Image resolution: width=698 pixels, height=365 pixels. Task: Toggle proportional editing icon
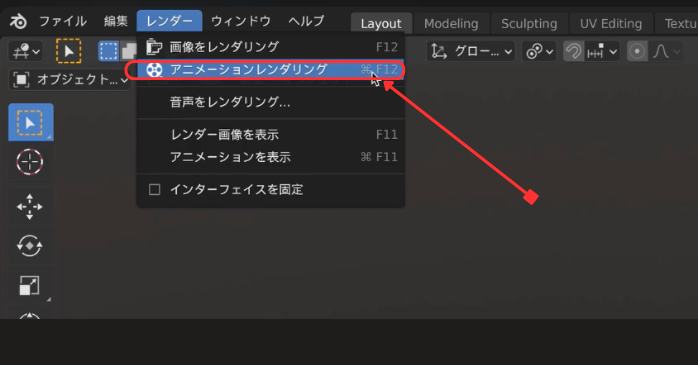pos(637,52)
